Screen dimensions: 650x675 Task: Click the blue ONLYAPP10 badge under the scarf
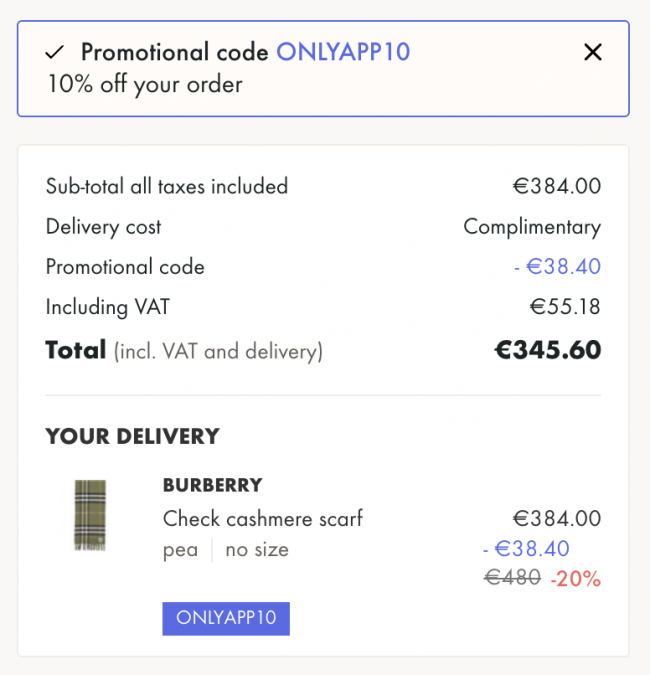click(x=226, y=618)
